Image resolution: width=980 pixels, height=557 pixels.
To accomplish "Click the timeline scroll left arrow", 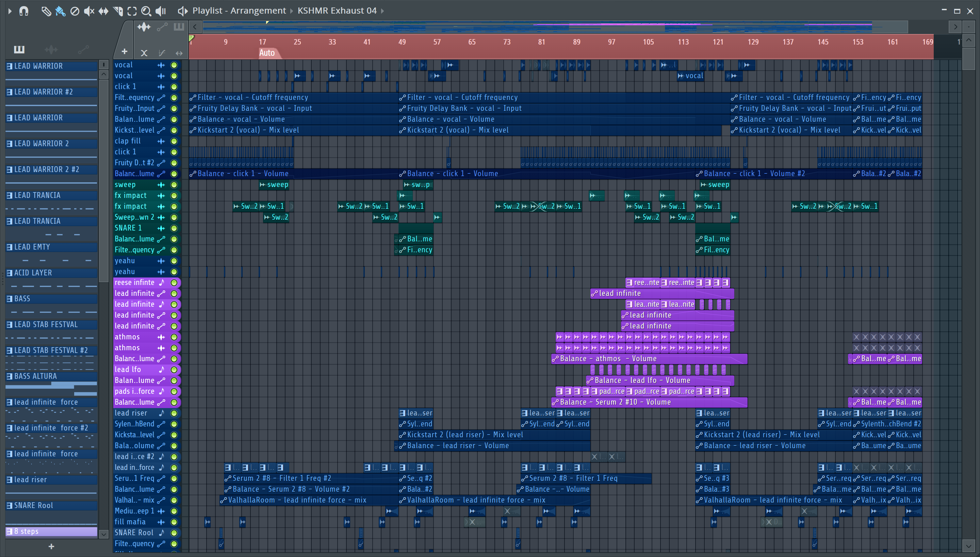I will (x=195, y=27).
